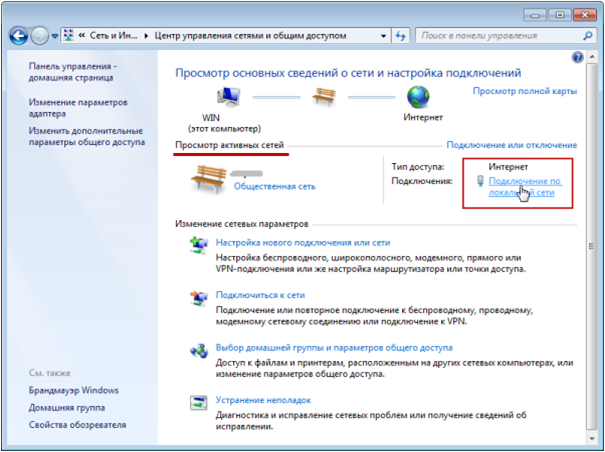The width and height of the screenshot is (605, 452).
Task: Open Брандмауэр Windows from the See also list
Action: pyautogui.click(x=73, y=389)
